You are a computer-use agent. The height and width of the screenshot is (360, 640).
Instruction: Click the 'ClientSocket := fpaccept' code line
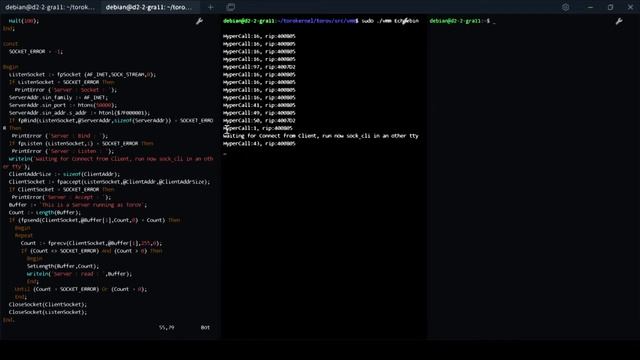point(109,182)
